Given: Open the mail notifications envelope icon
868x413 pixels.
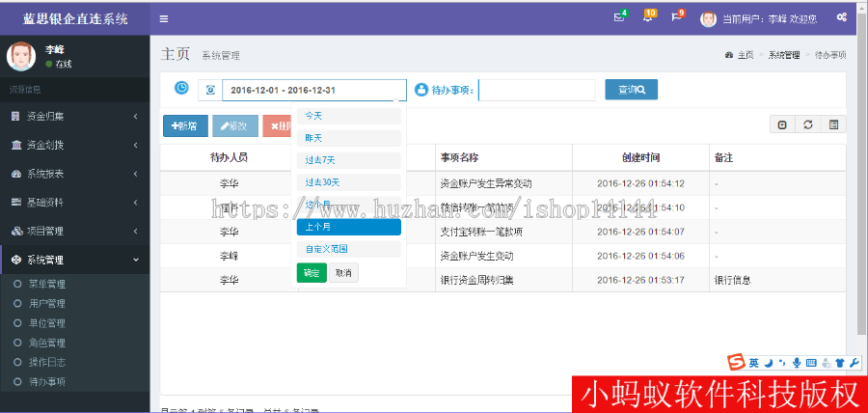Looking at the screenshot, I should pyautogui.click(x=619, y=17).
